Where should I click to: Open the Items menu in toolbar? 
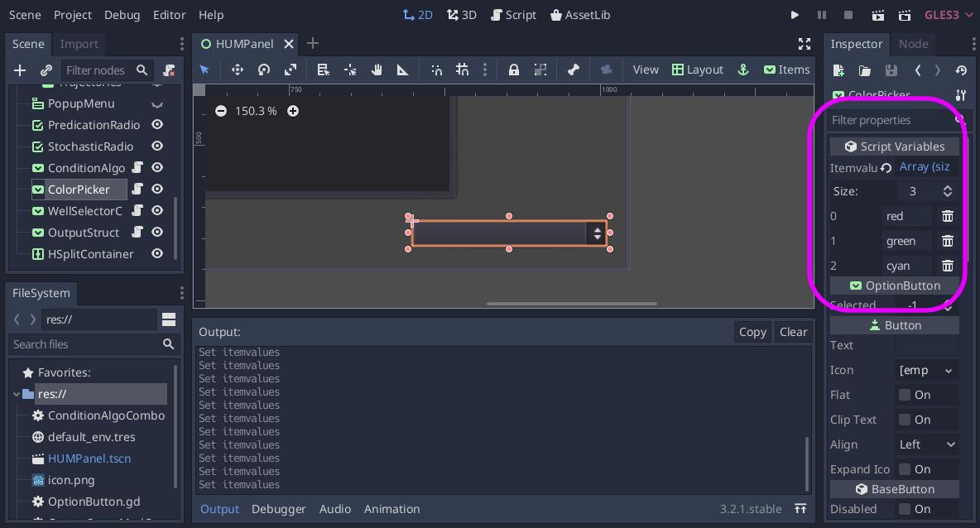(787, 70)
